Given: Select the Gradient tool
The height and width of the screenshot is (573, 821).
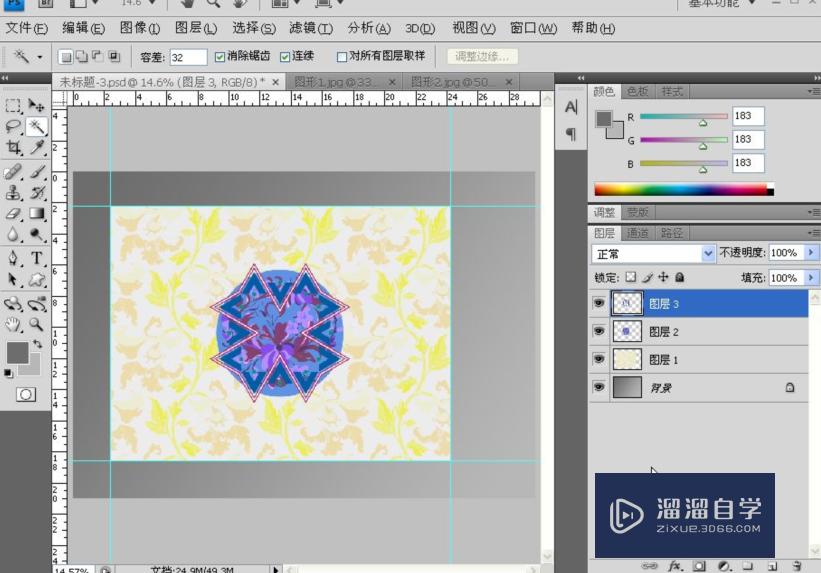Looking at the screenshot, I should tap(36, 213).
